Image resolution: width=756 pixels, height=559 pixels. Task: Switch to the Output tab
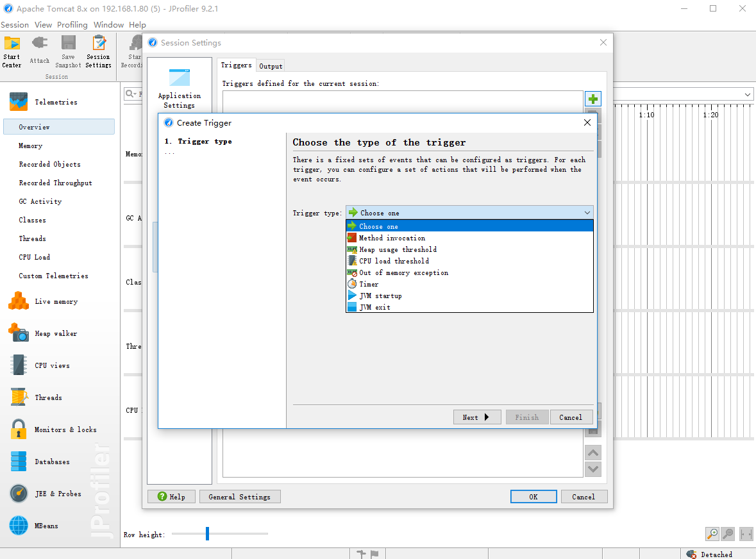[271, 66]
